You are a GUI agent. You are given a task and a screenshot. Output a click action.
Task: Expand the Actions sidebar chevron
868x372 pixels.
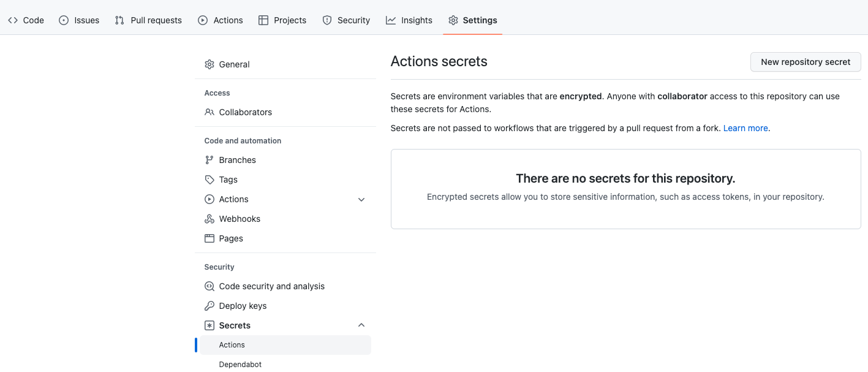[361, 199]
